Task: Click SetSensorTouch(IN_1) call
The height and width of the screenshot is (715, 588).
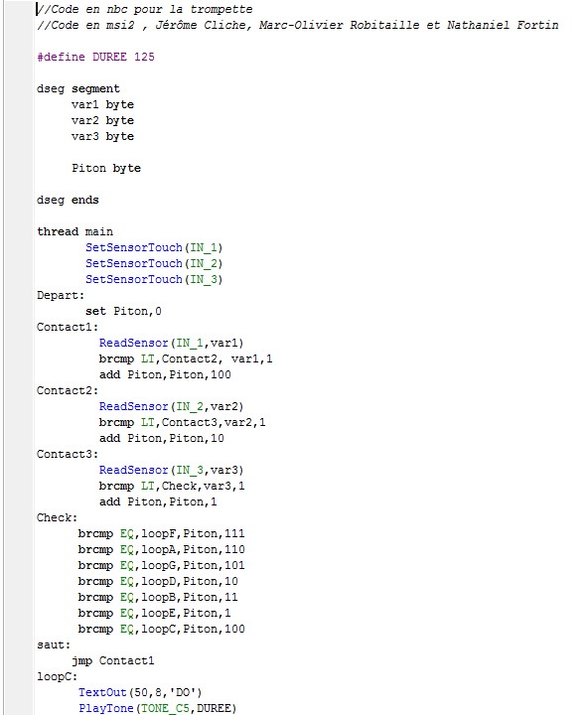Action: coord(154,247)
